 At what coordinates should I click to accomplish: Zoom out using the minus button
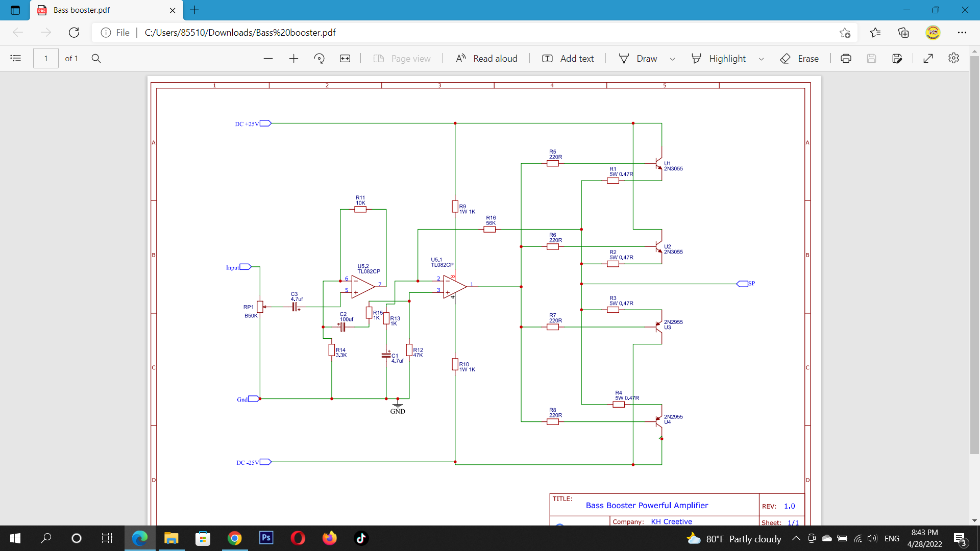coord(268,58)
